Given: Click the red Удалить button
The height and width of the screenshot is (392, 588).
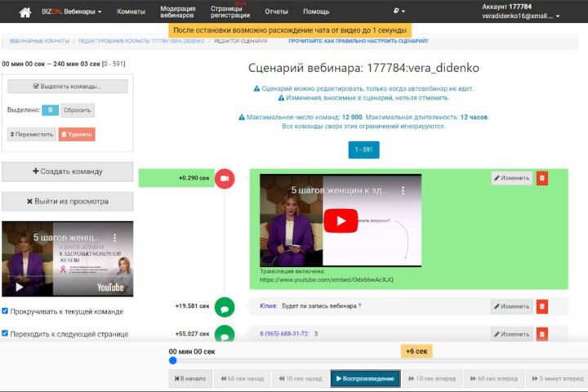Looking at the screenshot, I should tap(77, 134).
